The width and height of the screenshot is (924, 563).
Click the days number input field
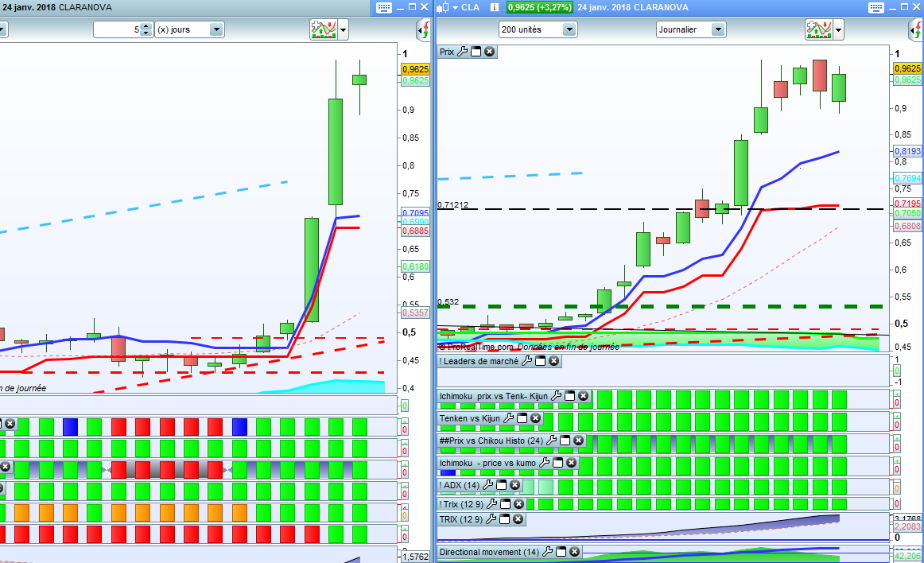tap(117, 29)
